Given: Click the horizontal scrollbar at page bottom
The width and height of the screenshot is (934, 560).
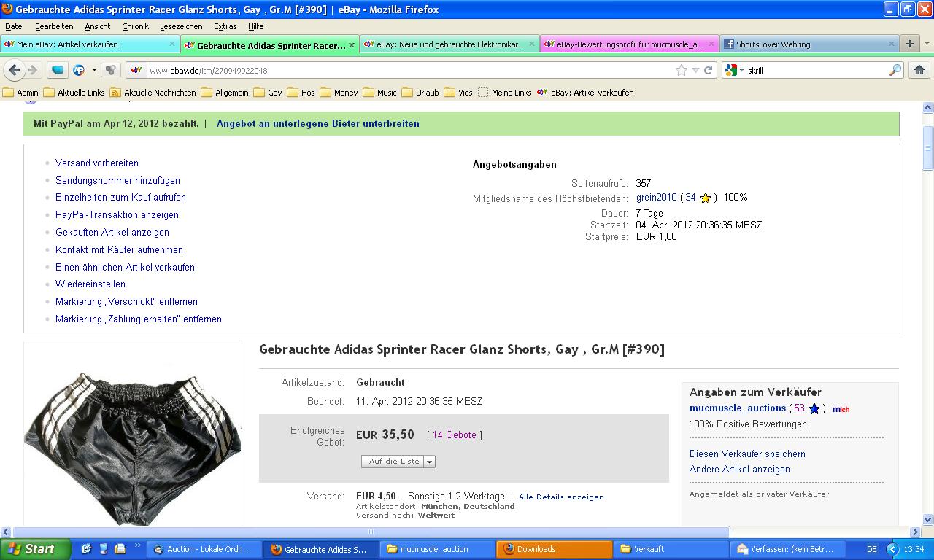Looking at the screenshot, I should point(371,532).
